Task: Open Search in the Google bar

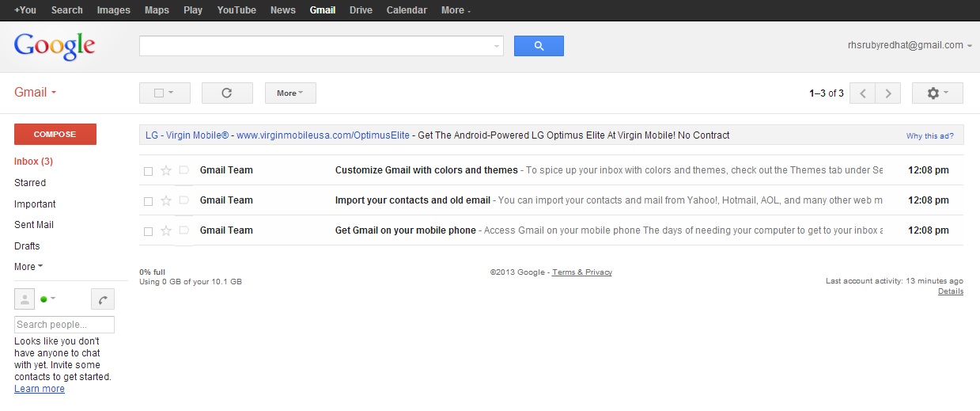Action: [x=67, y=10]
